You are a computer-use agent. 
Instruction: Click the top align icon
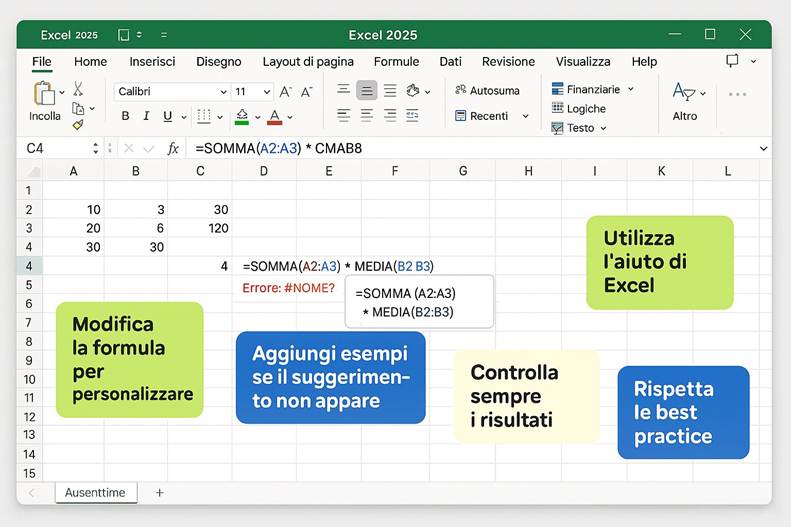point(344,90)
